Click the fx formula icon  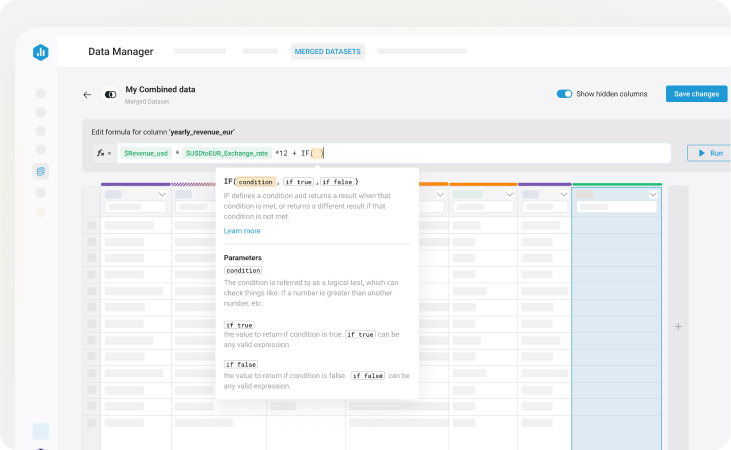(101, 153)
